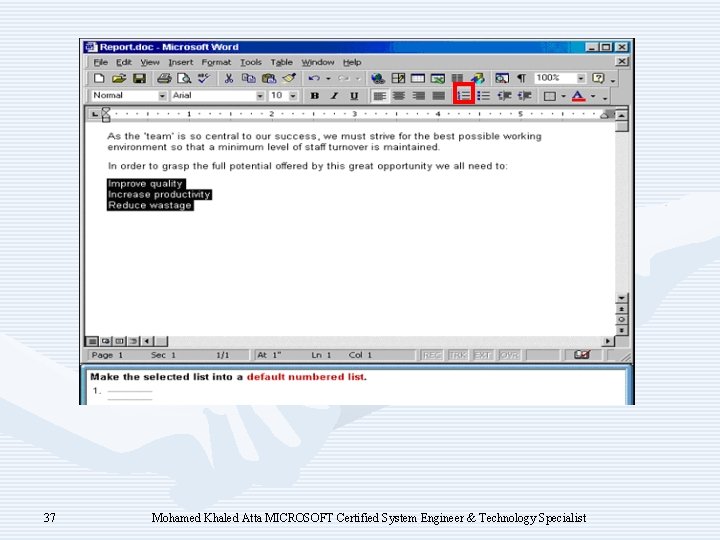Image resolution: width=720 pixels, height=540 pixels.
Task: Open the Columns button
Action: coord(457,78)
